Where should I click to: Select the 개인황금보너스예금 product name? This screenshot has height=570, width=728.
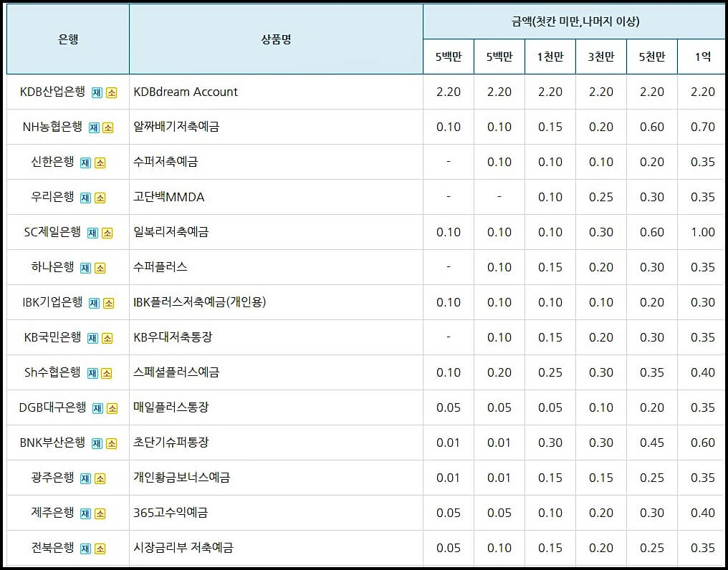[181, 477]
